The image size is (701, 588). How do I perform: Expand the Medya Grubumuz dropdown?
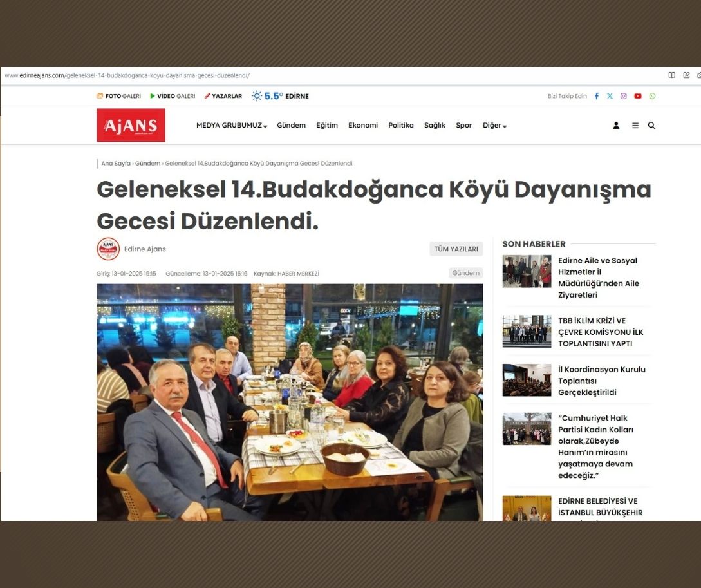click(x=232, y=125)
